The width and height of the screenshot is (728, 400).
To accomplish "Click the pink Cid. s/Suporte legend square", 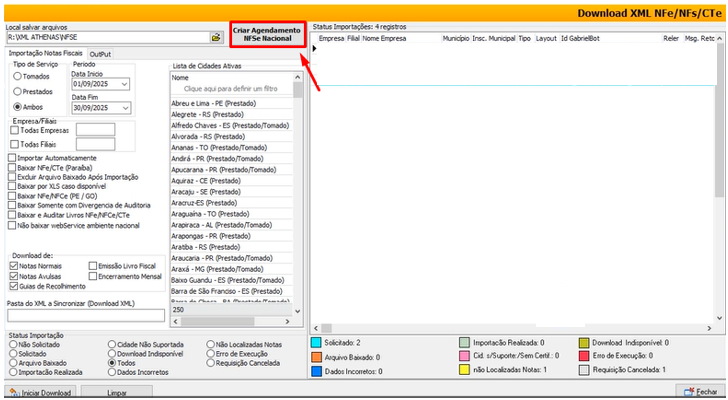I will tap(465, 356).
